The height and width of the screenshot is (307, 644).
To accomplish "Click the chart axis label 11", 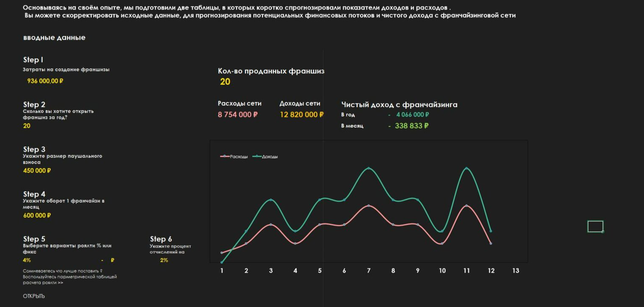I will pos(466,271).
